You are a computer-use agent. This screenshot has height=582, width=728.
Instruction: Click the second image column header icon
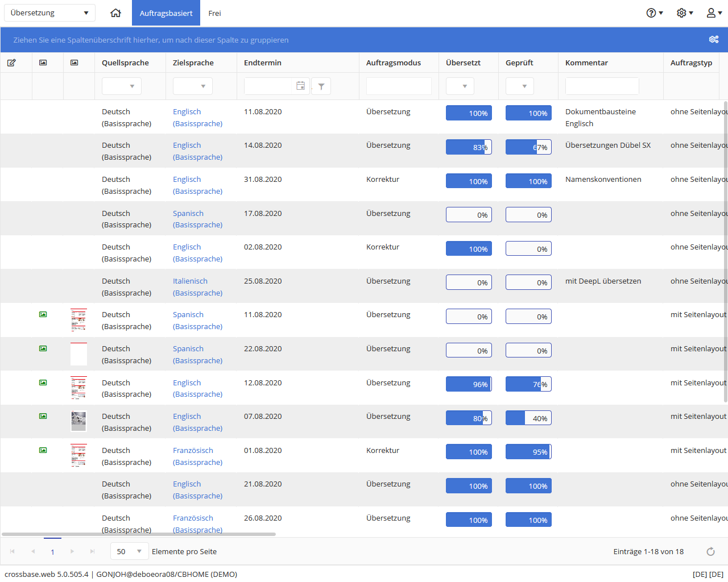click(x=75, y=63)
